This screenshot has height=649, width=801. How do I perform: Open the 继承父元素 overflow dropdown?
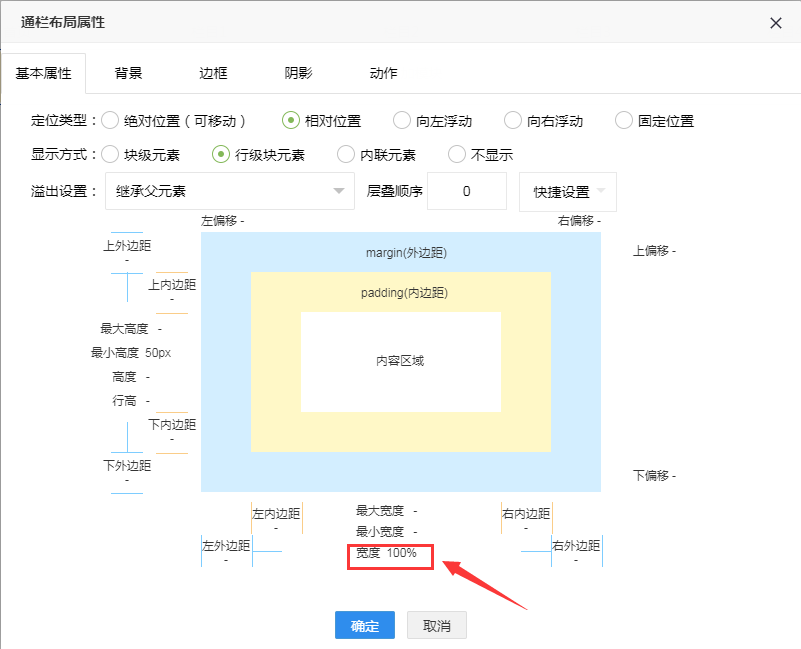click(x=229, y=191)
